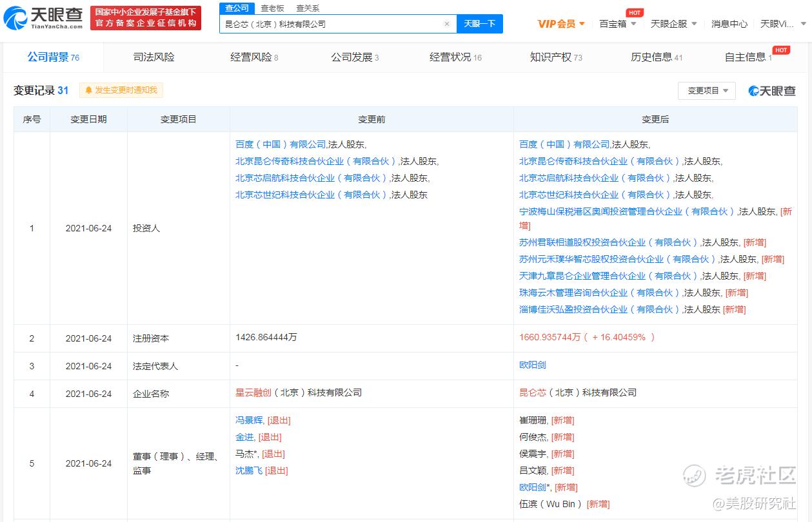812x522 pixels.
Task: Click the 国家中小企业发展子基金旗下 banner
Action: click(145, 18)
